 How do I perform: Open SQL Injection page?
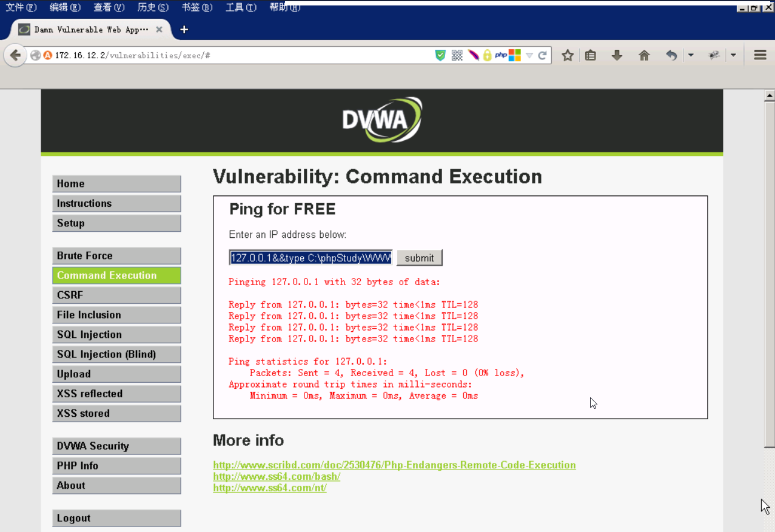click(116, 335)
